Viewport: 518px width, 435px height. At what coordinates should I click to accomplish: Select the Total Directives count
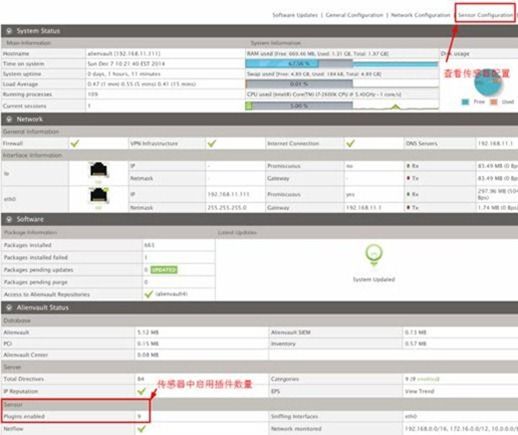click(141, 379)
